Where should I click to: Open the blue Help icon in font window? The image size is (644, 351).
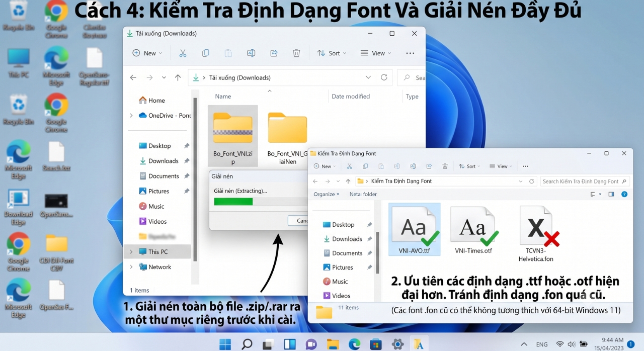click(624, 194)
